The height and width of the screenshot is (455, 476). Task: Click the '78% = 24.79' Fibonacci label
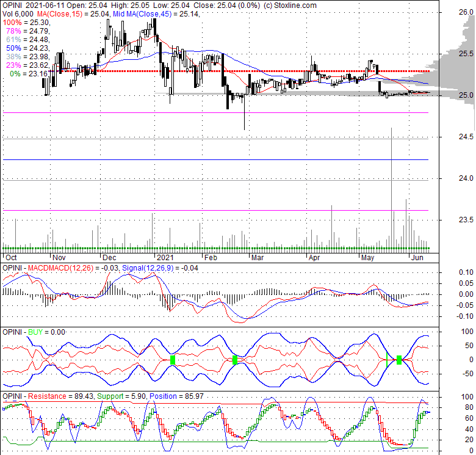27,31
